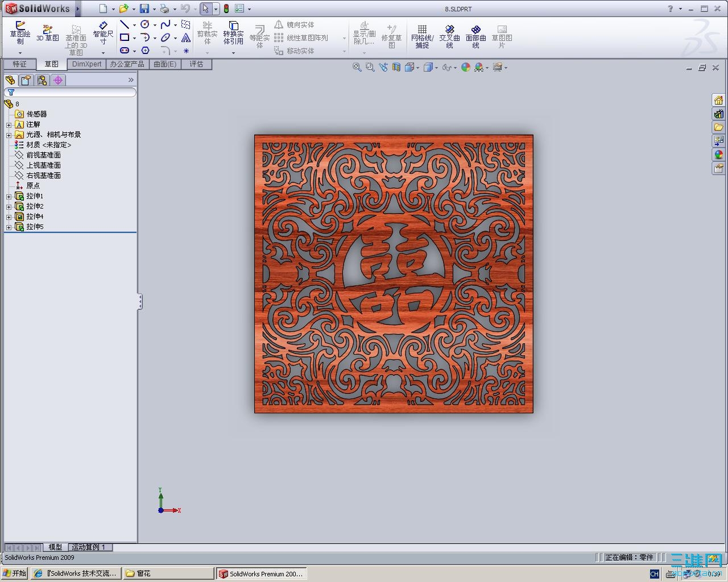Click the Previous View icon
The image size is (728, 582).
coord(383,67)
